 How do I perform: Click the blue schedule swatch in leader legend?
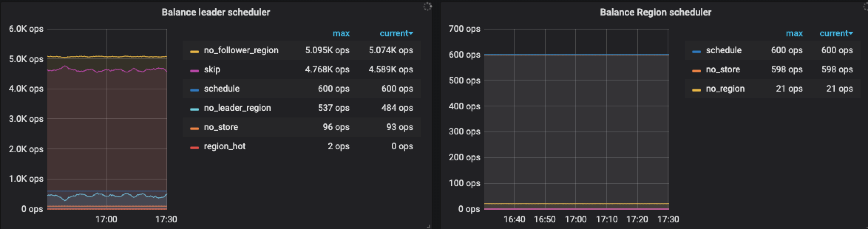click(194, 90)
